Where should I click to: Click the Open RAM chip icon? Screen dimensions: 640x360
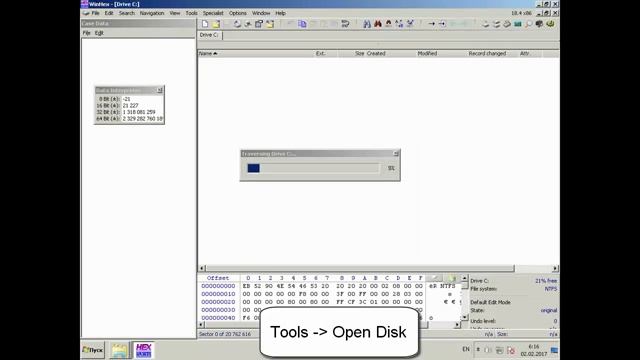point(518,24)
